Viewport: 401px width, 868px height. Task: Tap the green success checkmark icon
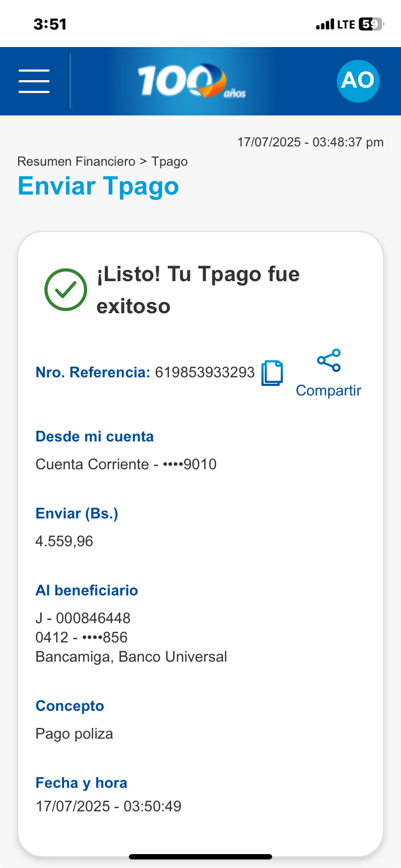click(x=66, y=290)
